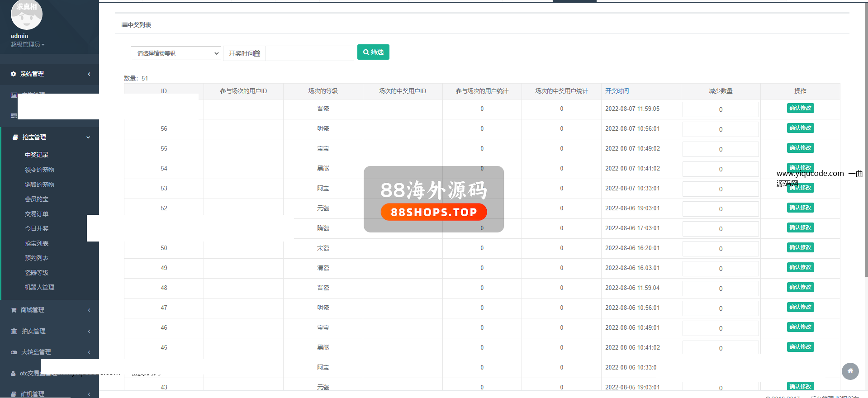The height and width of the screenshot is (398, 868).
Task: Click 确认修改 button for row ID 56
Action: (x=800, y=128)
